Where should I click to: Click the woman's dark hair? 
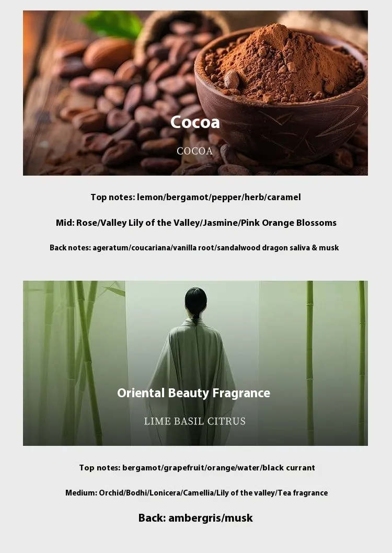pos(195,302)
